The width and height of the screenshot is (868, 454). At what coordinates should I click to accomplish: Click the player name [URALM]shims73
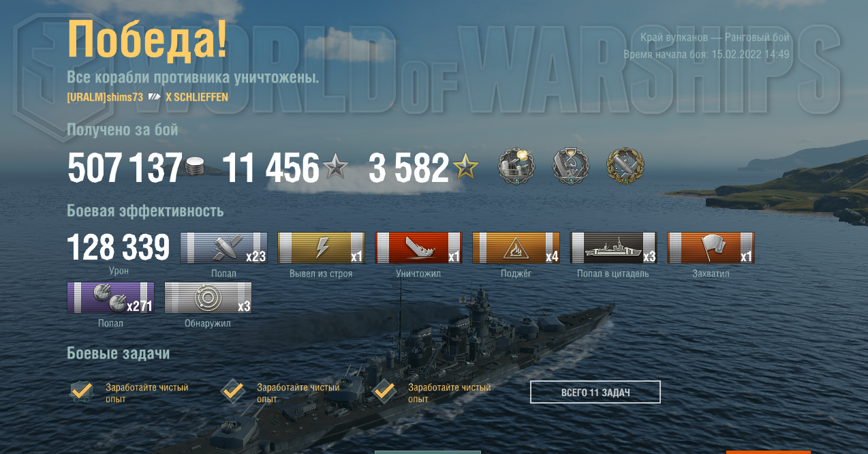pyautogui.click(x=105, y=97)
